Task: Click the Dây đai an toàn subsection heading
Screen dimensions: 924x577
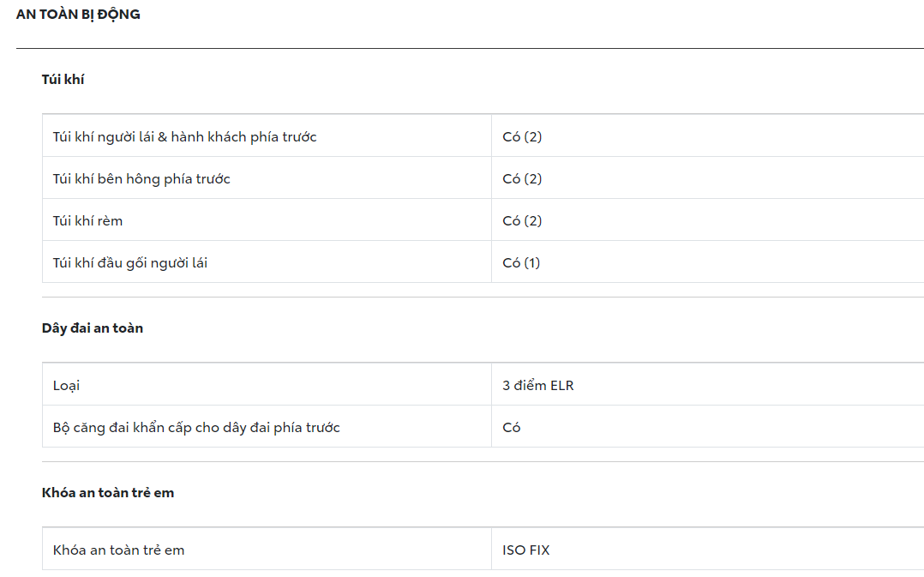Action: pyautogui.click(x=93, y=328)
